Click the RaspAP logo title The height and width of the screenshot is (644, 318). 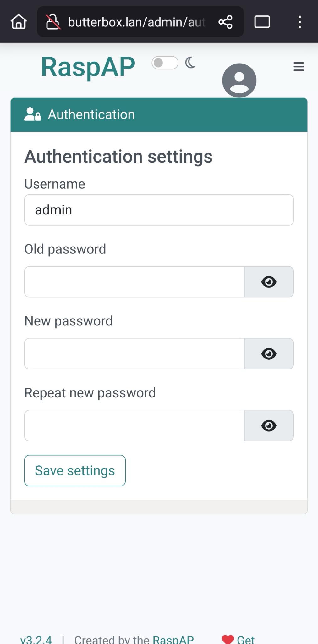pos(88,67)
